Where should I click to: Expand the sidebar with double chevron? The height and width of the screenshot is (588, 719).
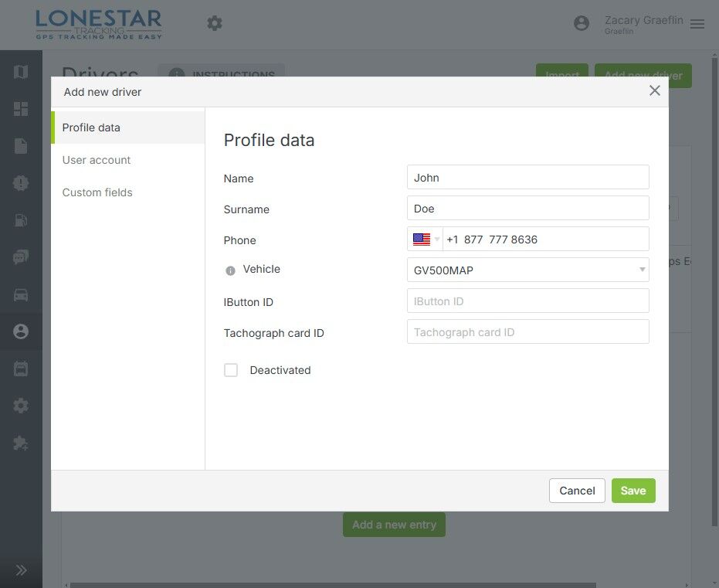(x=21, y=570)
